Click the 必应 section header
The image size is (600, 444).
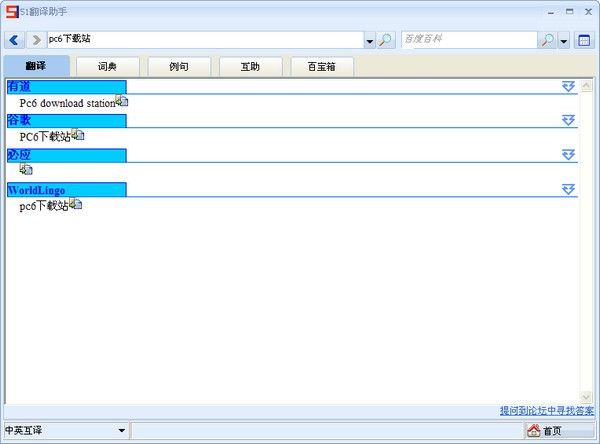[67, 155]
